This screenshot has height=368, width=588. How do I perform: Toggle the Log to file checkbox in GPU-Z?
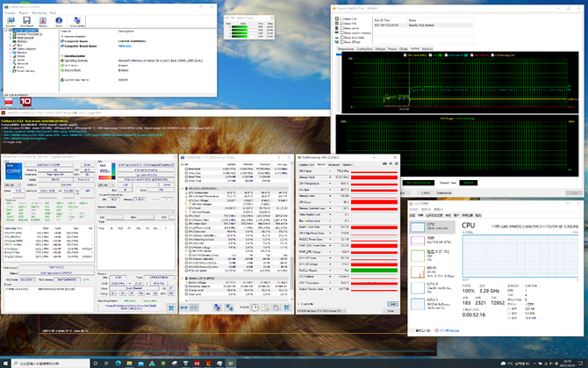click(x=299, y=304)
